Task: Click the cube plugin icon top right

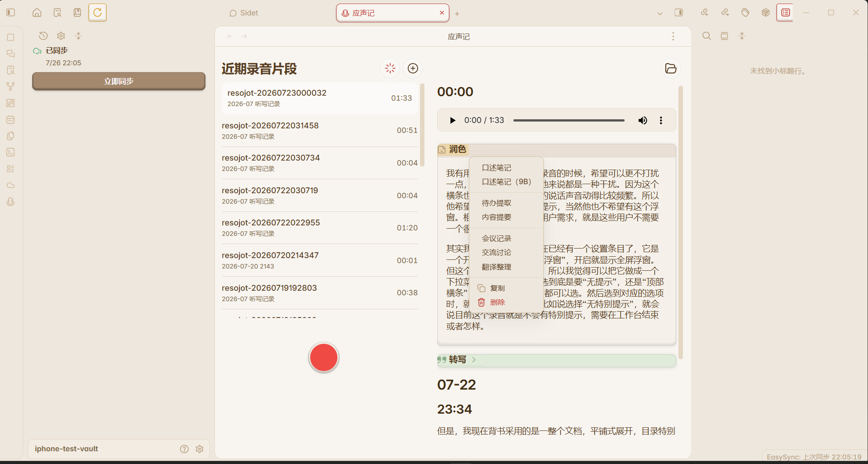Action: pyautogui.click(x=766, y=13)
